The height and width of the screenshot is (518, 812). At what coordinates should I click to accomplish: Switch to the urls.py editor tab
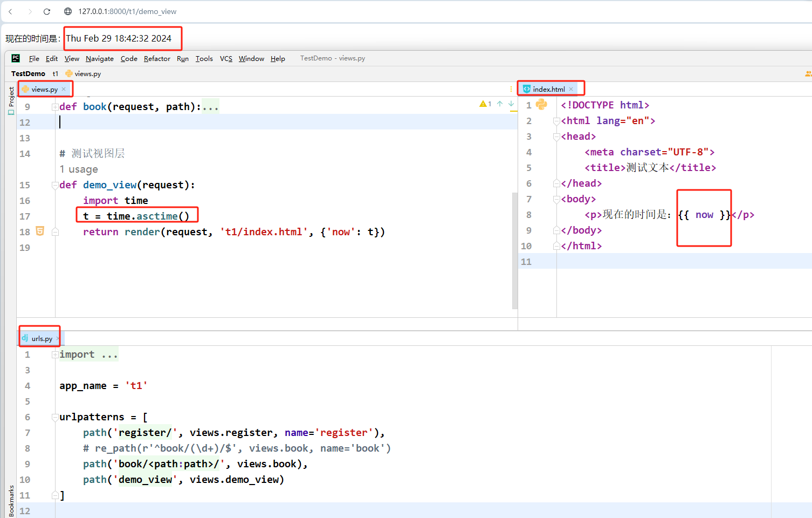(42, 338)
